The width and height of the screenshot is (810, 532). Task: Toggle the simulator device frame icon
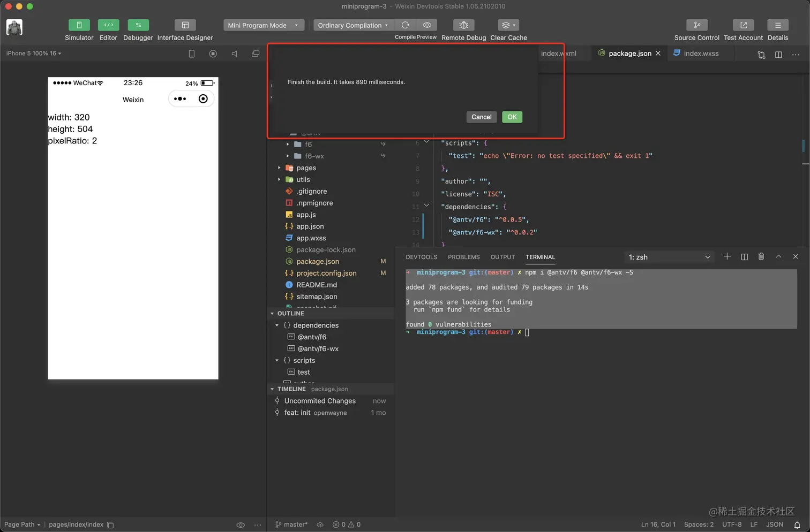click(192, 54)
